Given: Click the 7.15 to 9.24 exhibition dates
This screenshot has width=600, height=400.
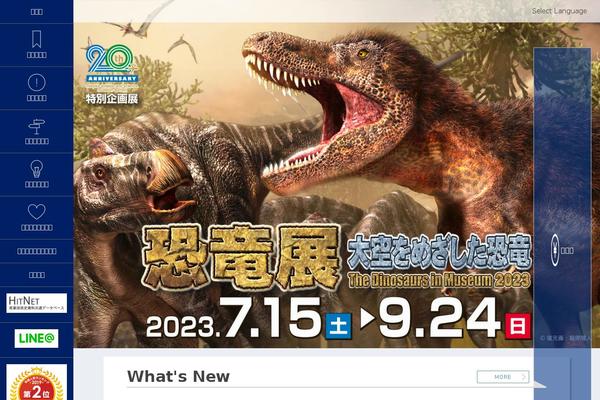Looking at the screenshot, I should click(x=338, y=318).
